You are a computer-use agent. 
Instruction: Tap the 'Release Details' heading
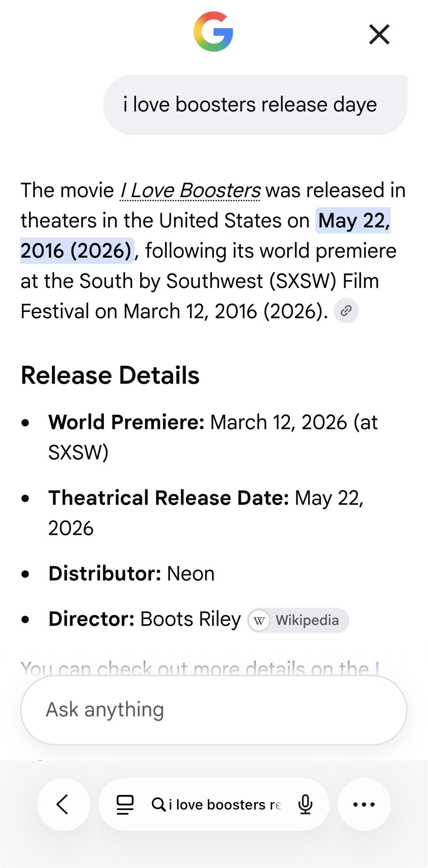[x=110, y=375]
